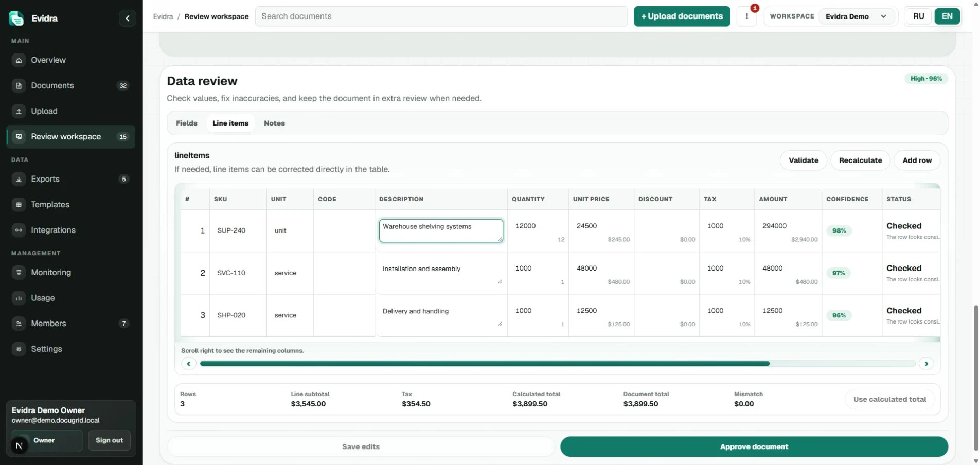This screenshot has width=980, height=465.
Task: Open the Notes tab
Action: tap(274, 123)
